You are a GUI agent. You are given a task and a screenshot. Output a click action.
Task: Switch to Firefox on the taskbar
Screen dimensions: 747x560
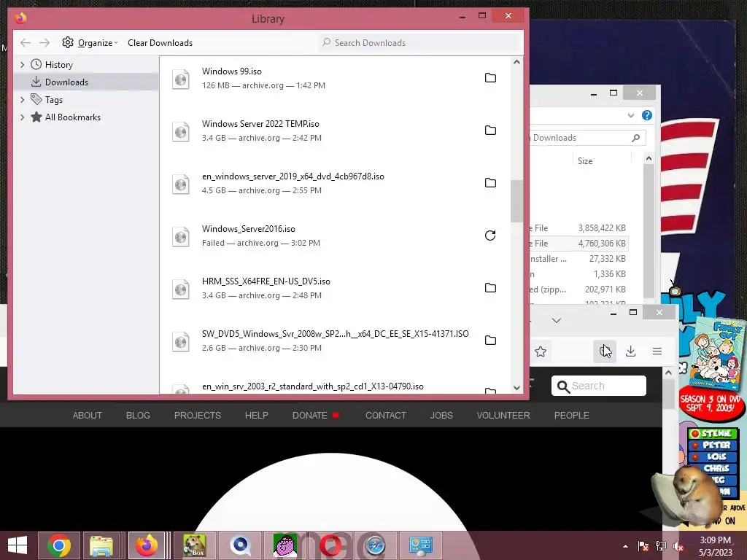(147, 545)
